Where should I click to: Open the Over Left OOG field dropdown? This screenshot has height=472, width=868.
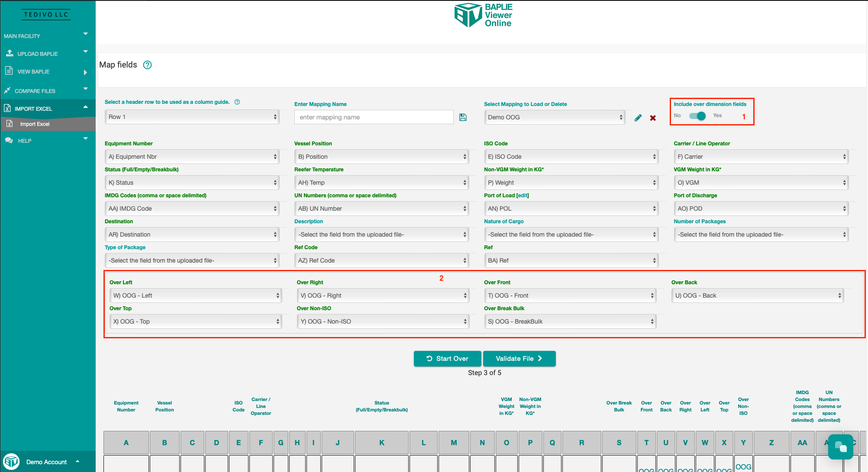[x=196, y=295]
